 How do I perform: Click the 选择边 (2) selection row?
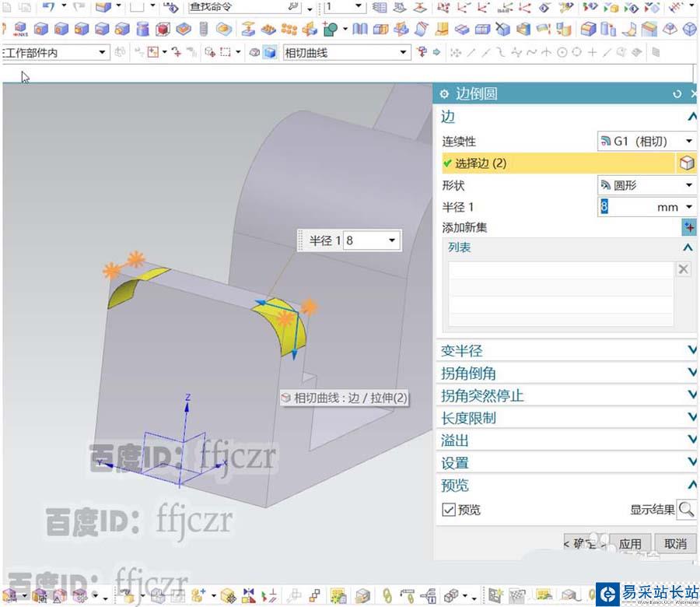558,163
